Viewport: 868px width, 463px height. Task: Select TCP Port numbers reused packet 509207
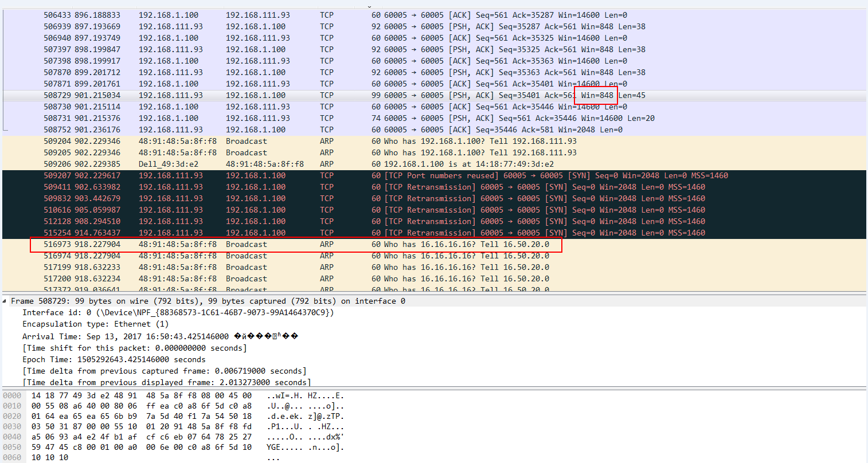(434, 175)
